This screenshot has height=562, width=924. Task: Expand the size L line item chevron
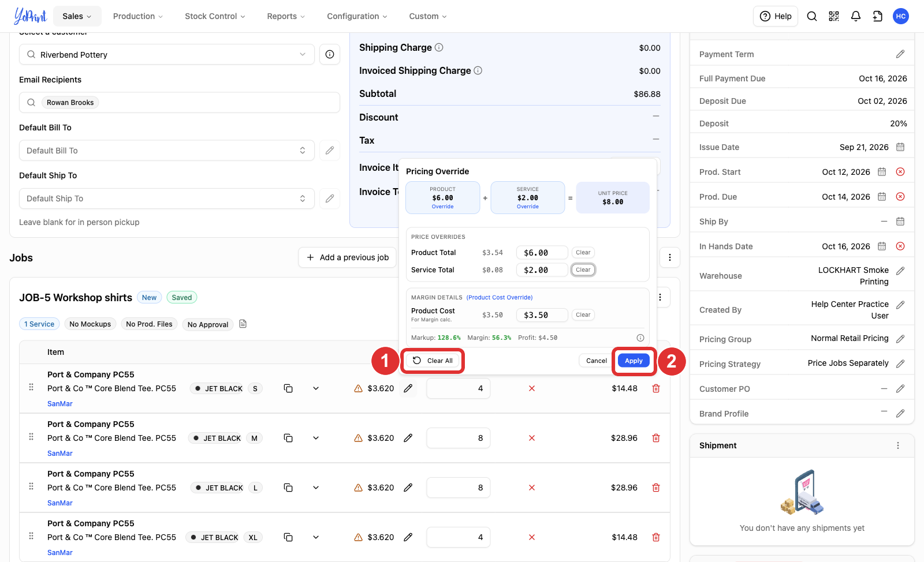[x=316, y=488]
